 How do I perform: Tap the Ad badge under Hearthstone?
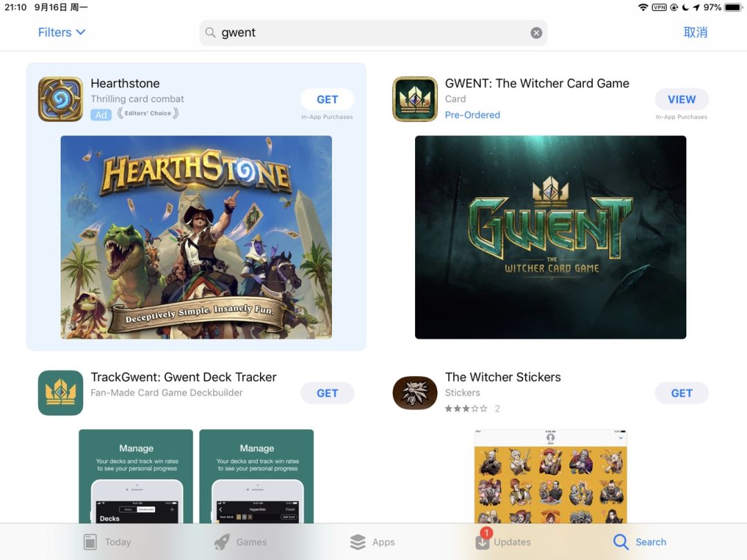pos(101,115)
